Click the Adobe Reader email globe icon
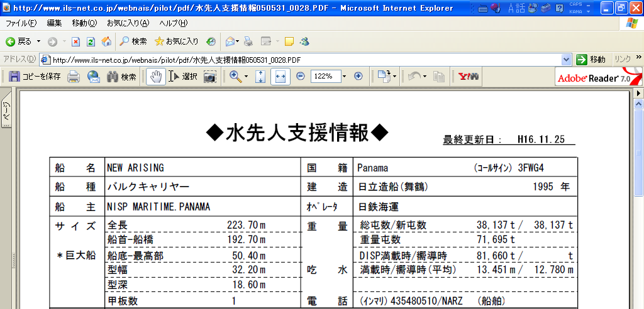The height and width of the screenshot is (309, 644). coord(94,77)
